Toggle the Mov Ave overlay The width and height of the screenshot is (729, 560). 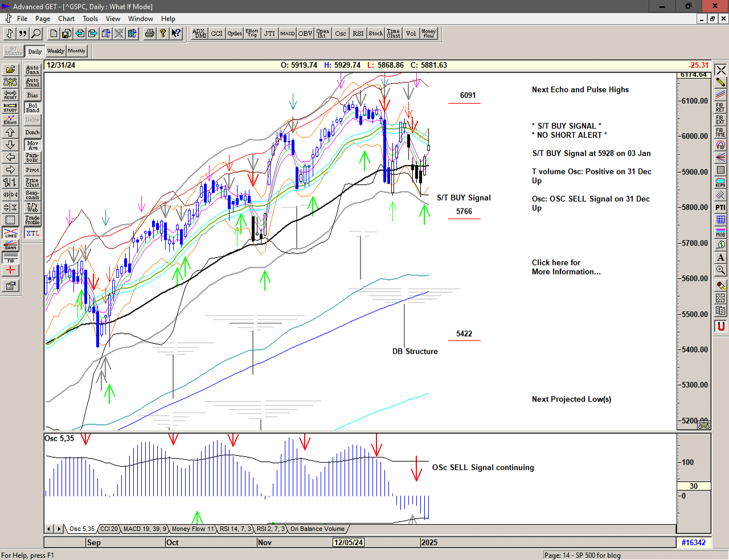32,145
